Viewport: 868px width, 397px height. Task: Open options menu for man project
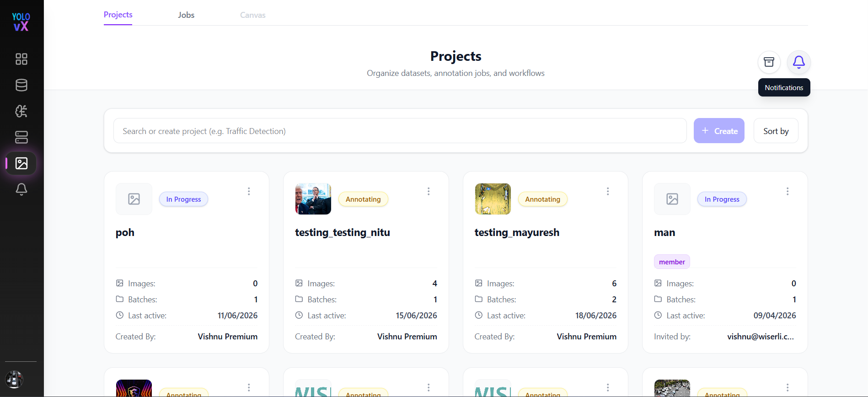(x=788, y=191)
